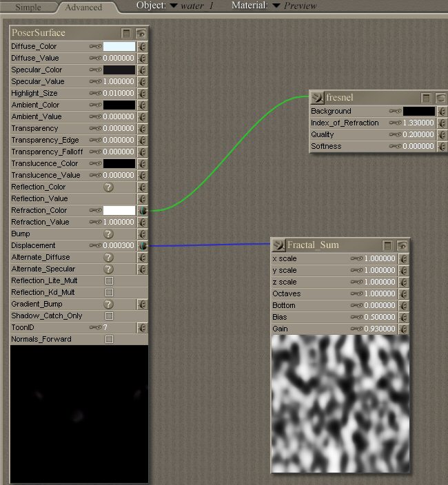This screenshot has height=485, width=448.
Task: Collapse fresnel node parameter list toggle
Action: tap(426, 99)
